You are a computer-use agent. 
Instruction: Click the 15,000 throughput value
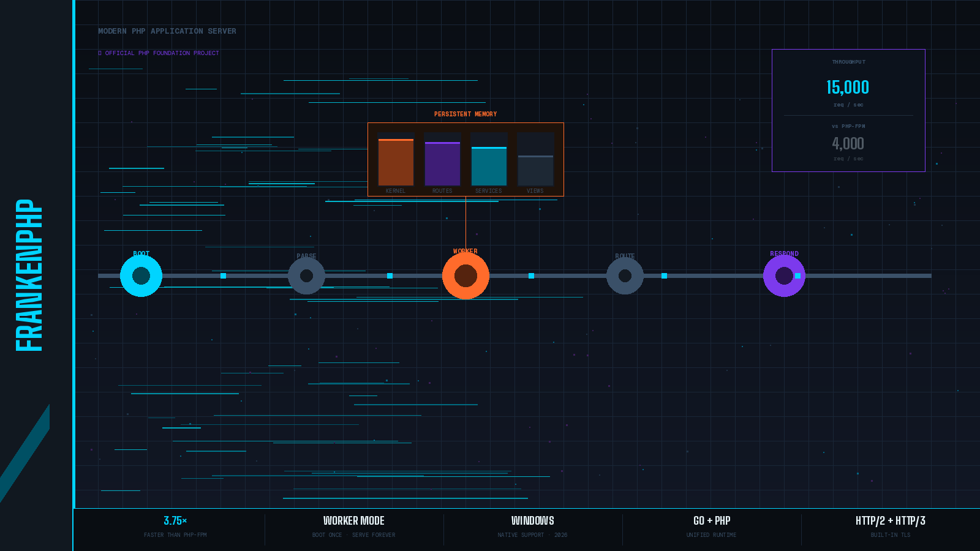[x=848, y=88]
